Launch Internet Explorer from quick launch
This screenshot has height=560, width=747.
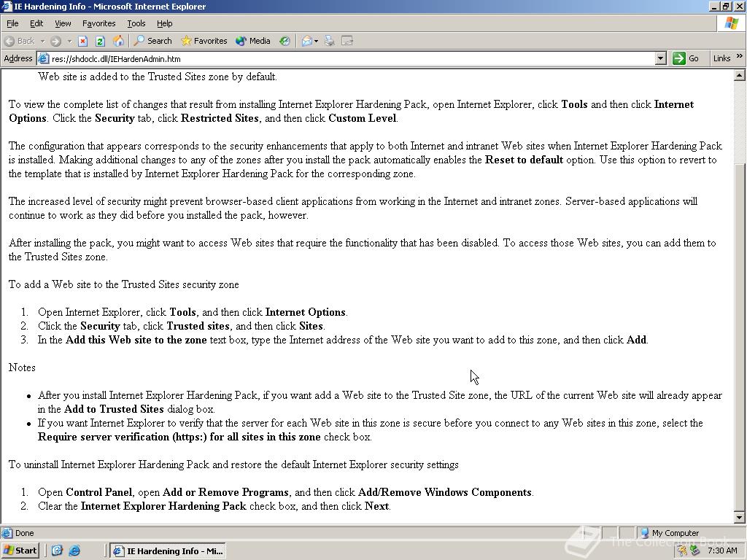point(74,551)
